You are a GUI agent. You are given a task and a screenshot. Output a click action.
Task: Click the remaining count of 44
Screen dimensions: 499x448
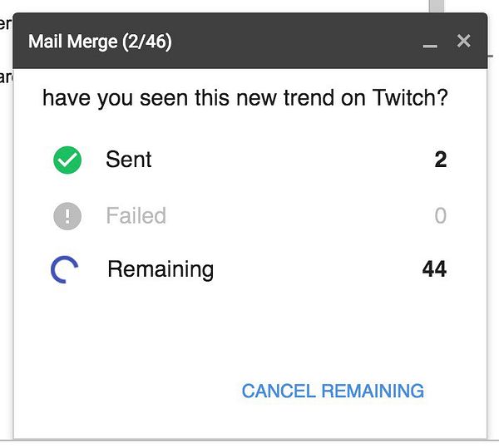click(434, 269)
